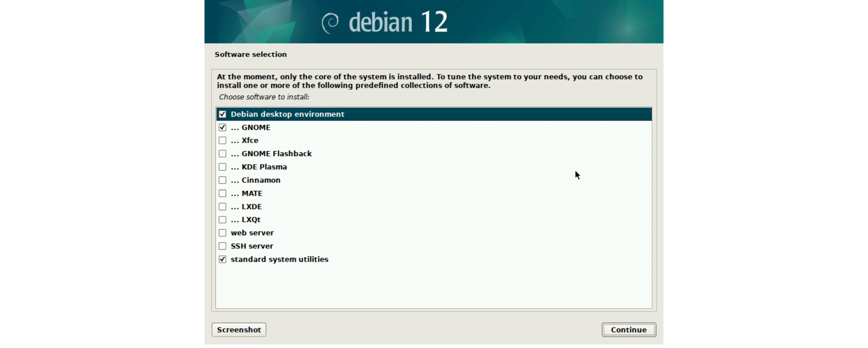
Task: Check the LXQt checkbox
Action: click(x=222, y=220)
